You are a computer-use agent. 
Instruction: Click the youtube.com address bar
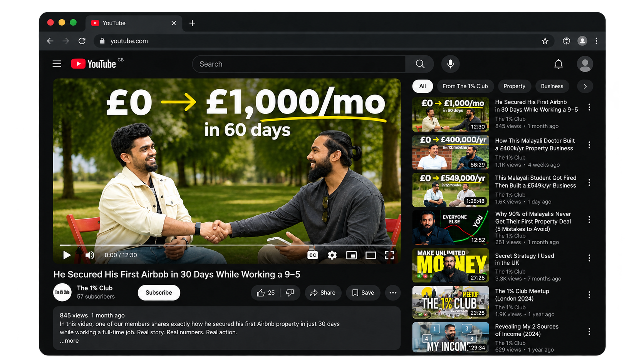(324, 41)
